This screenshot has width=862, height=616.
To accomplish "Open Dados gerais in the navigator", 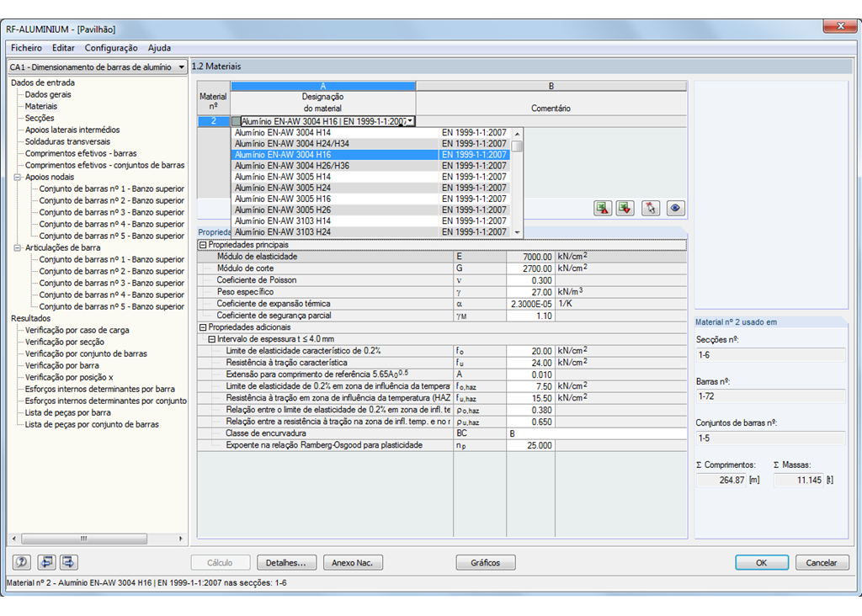I will (48, 94).
